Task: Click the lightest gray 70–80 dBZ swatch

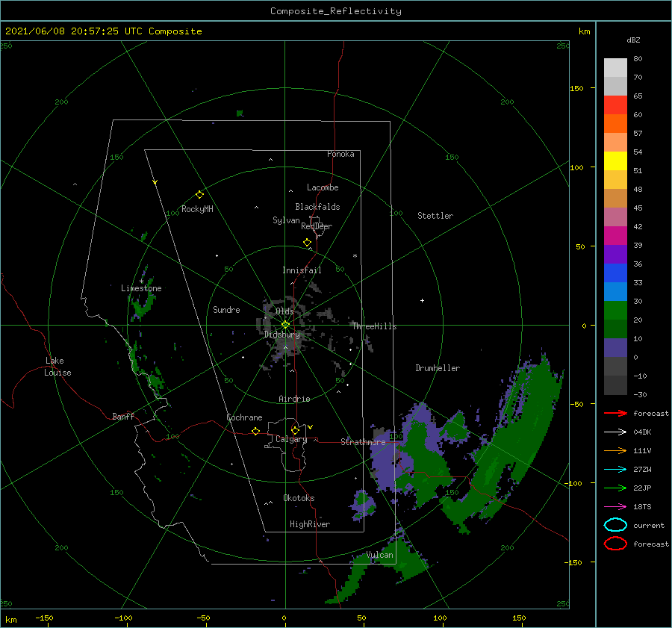Action: click(x=615, y=68)
